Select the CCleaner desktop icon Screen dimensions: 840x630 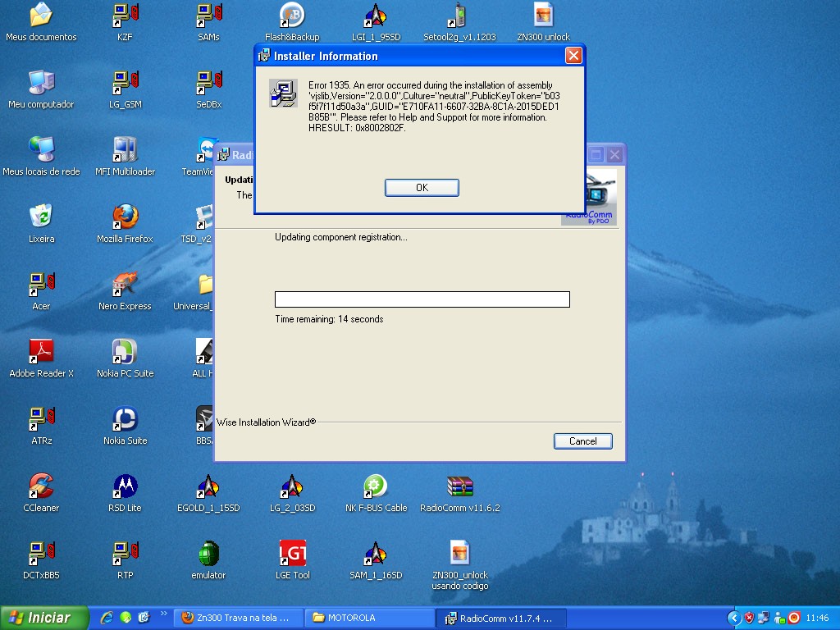[41, 493]
